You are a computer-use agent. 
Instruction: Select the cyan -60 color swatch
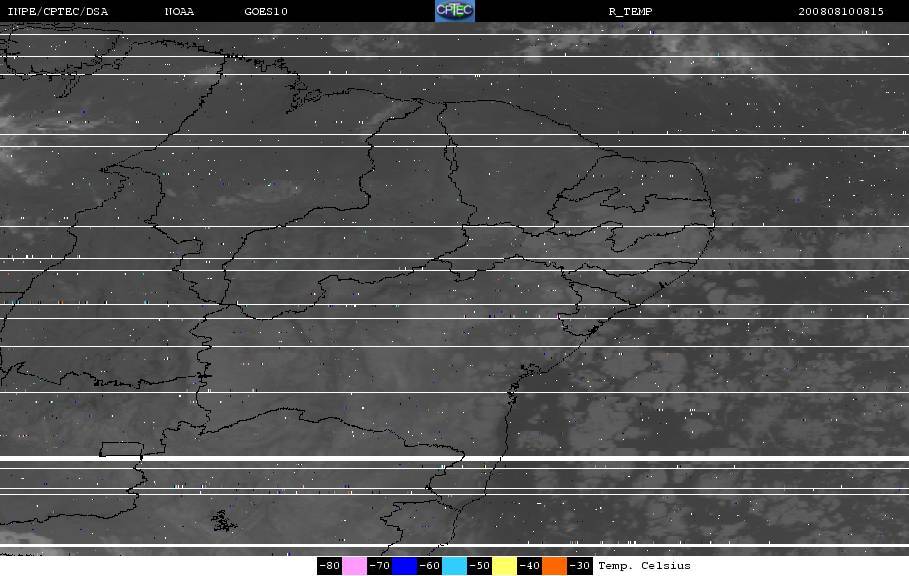(454, 566)
